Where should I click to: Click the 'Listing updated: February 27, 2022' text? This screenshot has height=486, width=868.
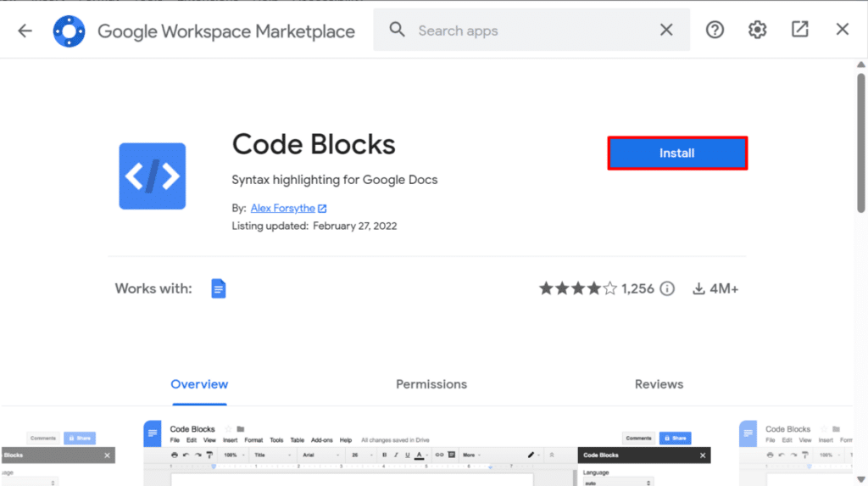(314, 226)
